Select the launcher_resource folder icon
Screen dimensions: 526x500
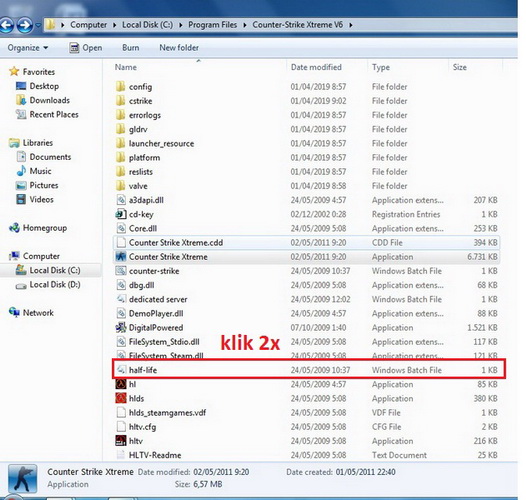click(120, 143)
